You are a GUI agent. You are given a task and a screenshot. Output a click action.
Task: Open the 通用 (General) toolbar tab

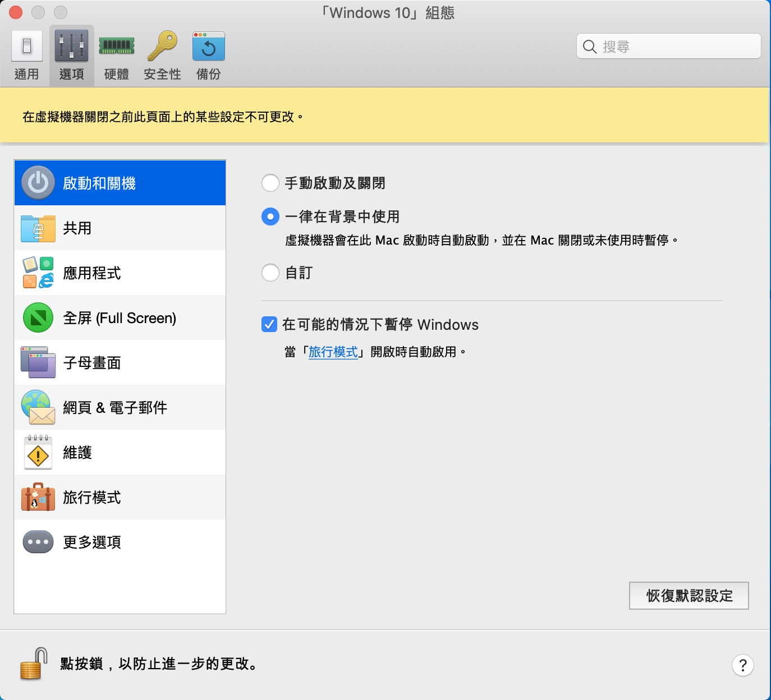(26, 56)
